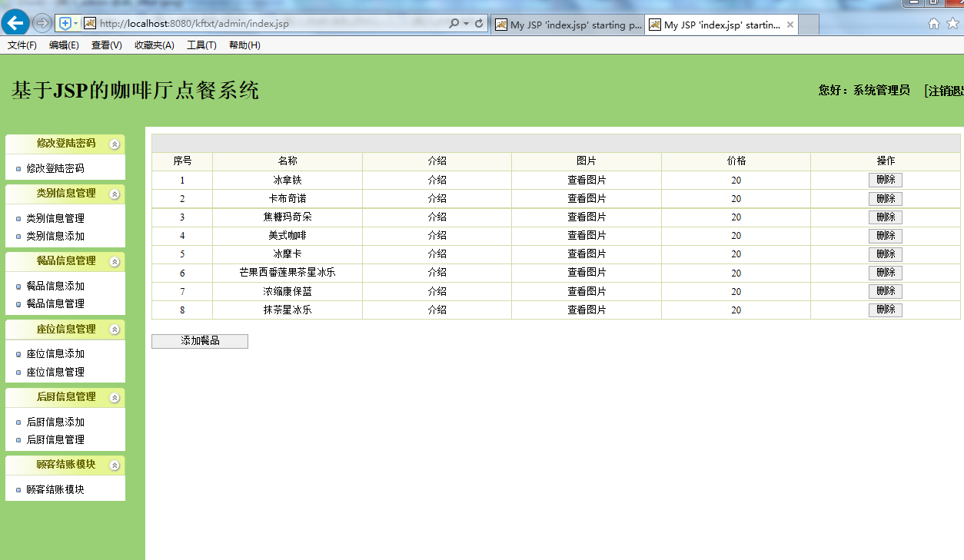Open 顾客结账模块 sidebar link
The height and width of the screenshot is (560, 964).
(x=55, y=489)
